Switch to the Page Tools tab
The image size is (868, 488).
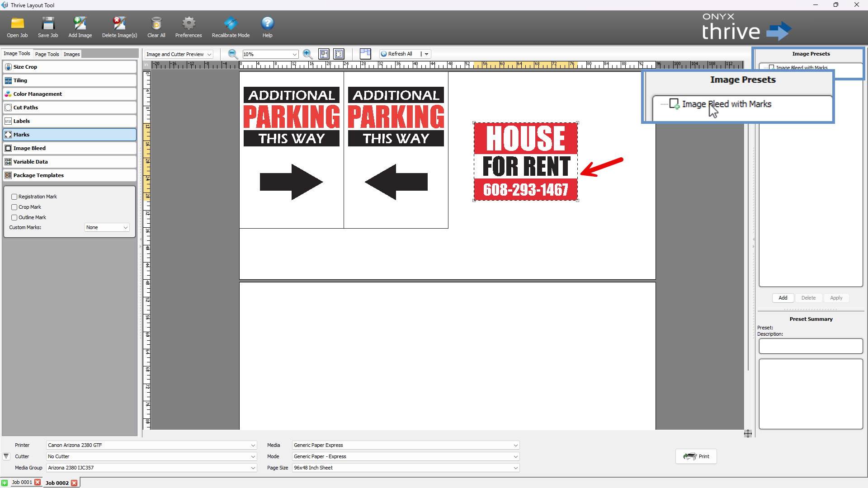(47, 54)
